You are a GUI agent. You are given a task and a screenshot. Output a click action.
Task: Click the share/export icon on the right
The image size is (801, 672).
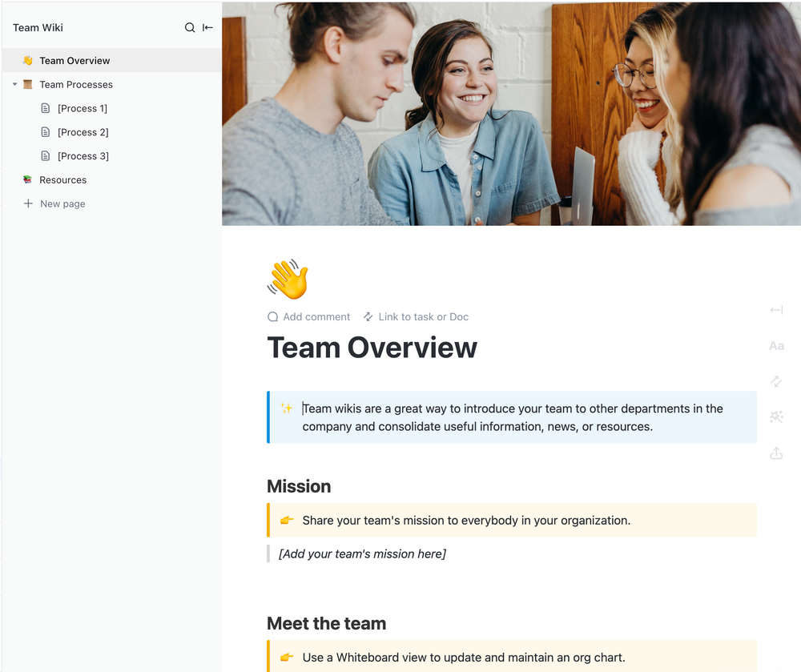[x=775, y=453]
